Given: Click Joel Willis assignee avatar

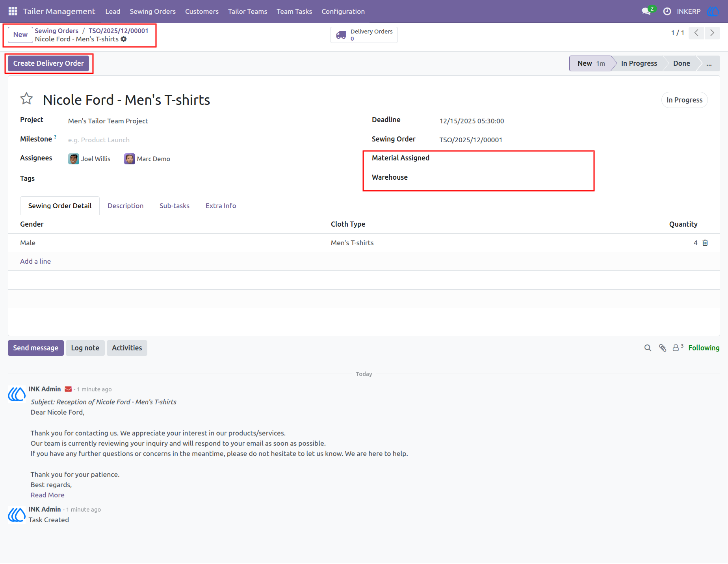Looking at the screenshot, I should [x=74, y=159].
